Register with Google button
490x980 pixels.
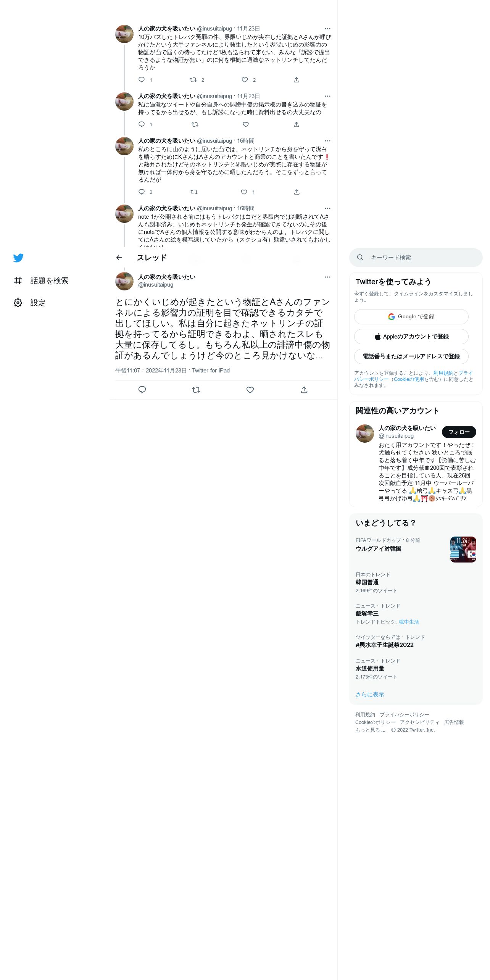[x=411, y=317]
